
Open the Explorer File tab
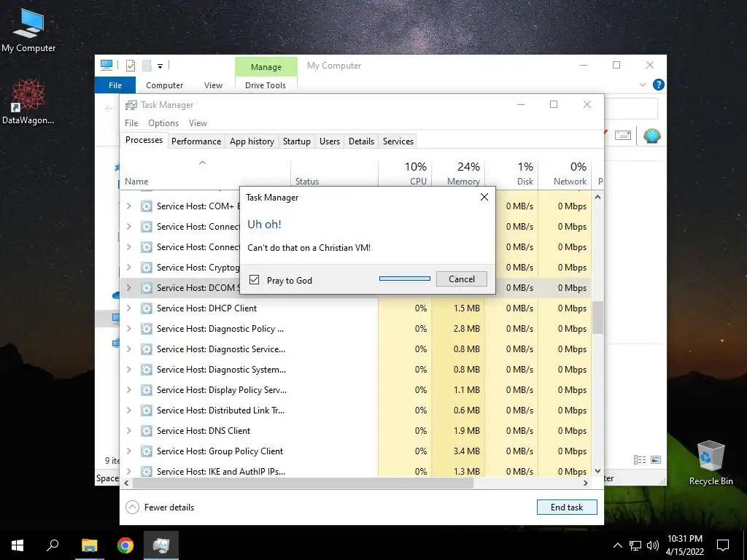115,85
